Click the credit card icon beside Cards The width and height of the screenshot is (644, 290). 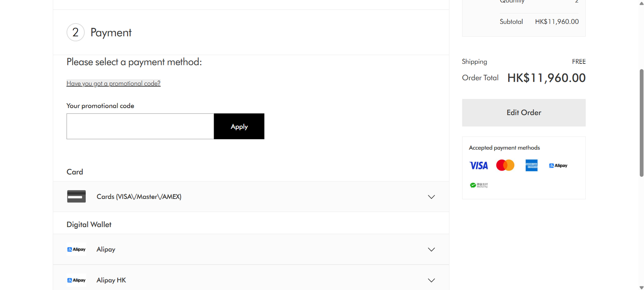click(x=76, y=196)
